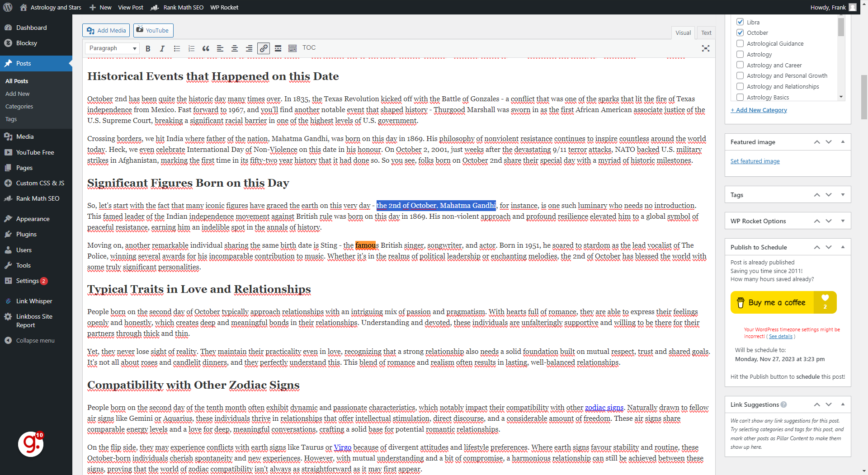Open Rank Math SEO admin bar menu
The image size is (868, 475).
pos(177,7)
